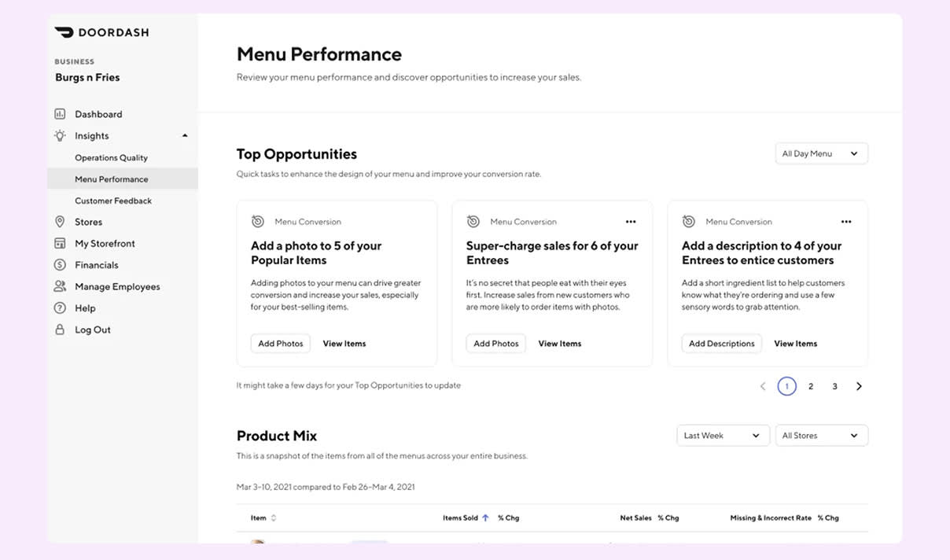Open the Last Week period dropdown
This screenshot has width=950, height=560.
tap(722, 435)
